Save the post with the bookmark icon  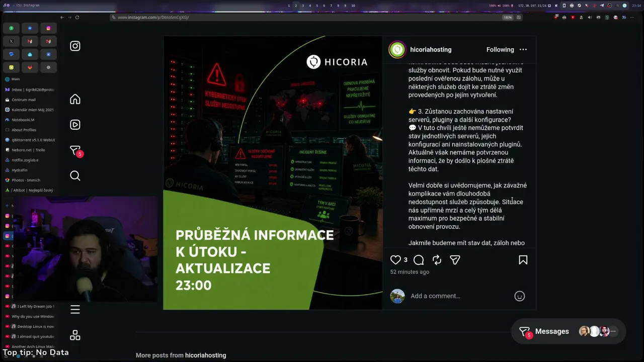click(523, 260)
